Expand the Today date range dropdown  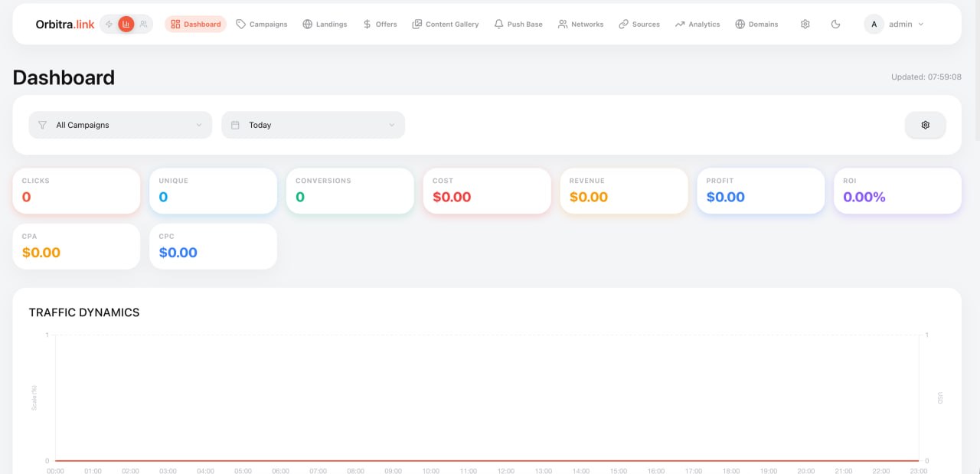point(313,125)
